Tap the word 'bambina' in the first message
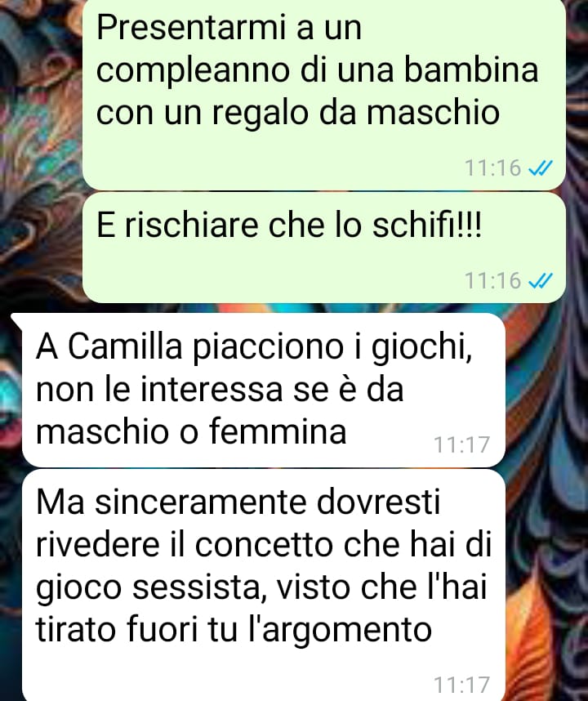 (471, 70)
